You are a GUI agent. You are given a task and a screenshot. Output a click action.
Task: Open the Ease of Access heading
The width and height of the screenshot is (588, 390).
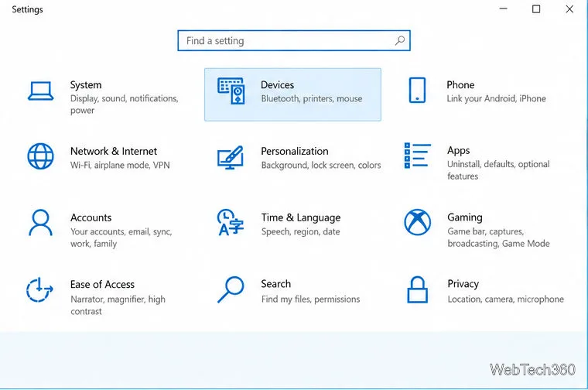102,284
